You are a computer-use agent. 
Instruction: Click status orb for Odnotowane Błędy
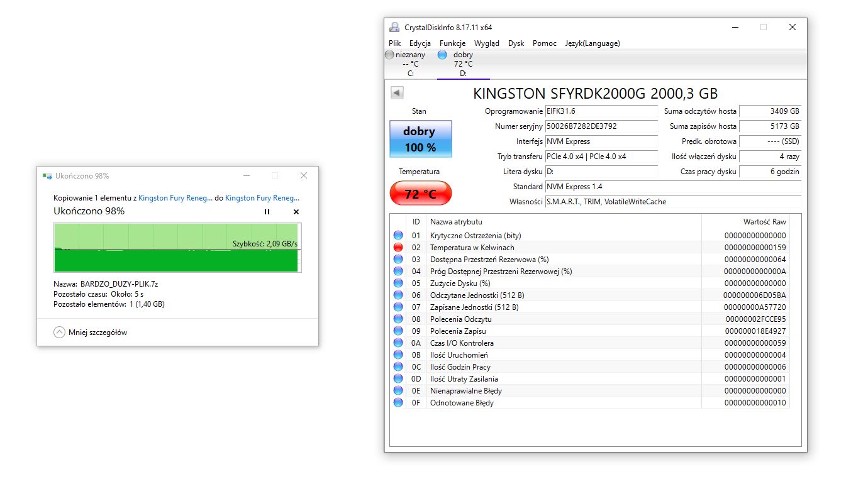[398, 403]
